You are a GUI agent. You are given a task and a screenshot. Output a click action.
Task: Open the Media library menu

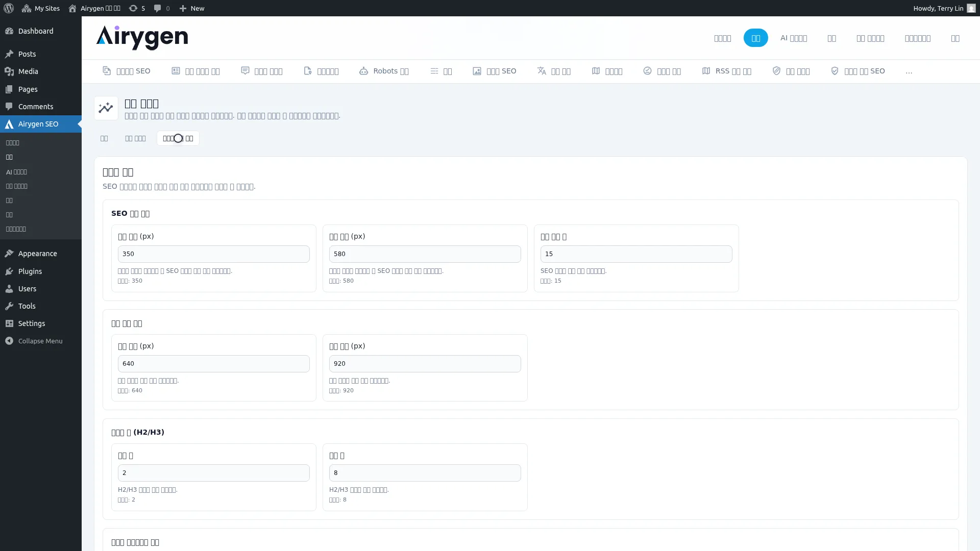pos(41,71)
